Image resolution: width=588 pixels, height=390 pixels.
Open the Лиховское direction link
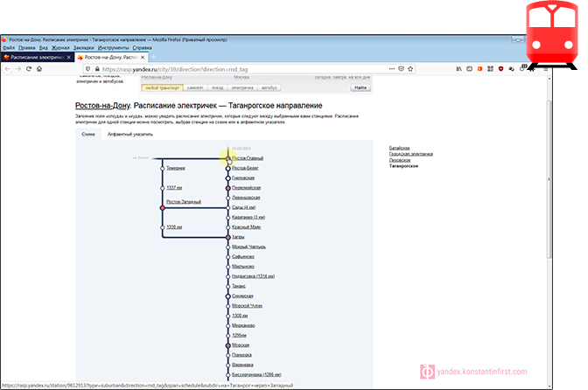coord(400,160)
